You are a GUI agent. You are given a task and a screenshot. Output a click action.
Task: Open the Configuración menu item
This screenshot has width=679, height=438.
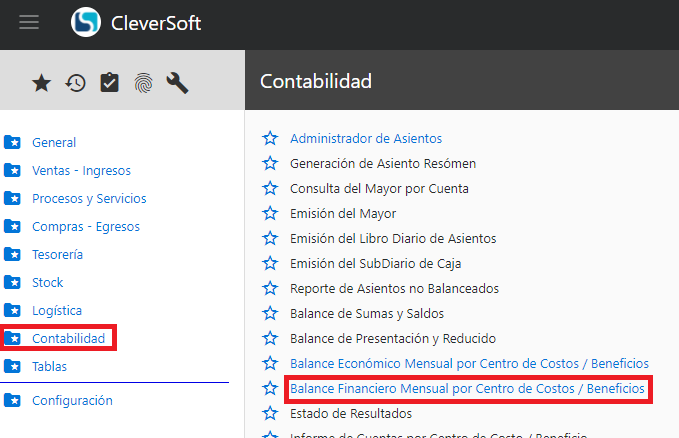click(x=72, y=401)
